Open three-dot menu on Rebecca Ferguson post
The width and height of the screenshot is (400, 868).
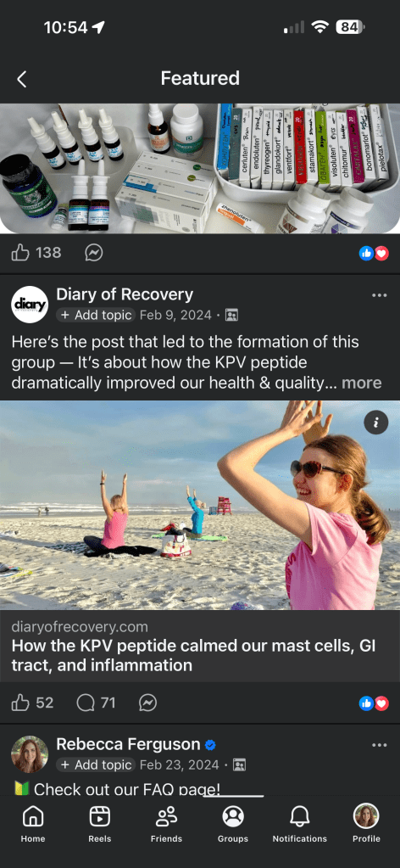[x=380, y=745]
